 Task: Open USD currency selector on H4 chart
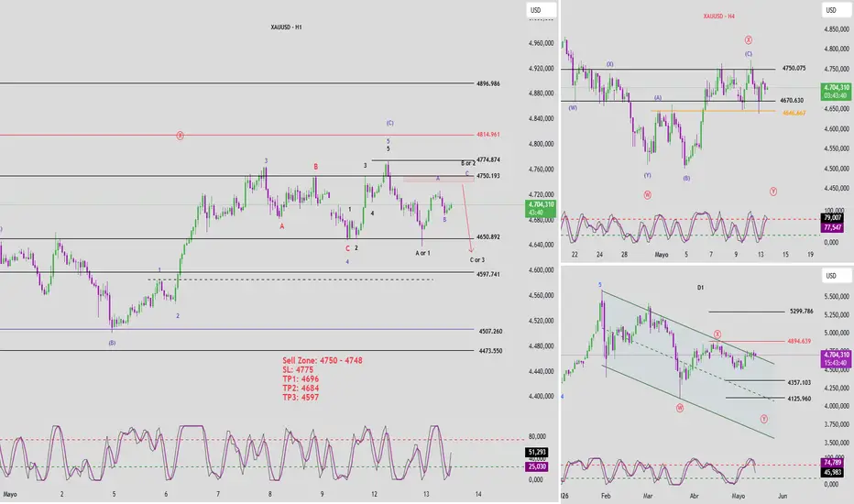836,10
